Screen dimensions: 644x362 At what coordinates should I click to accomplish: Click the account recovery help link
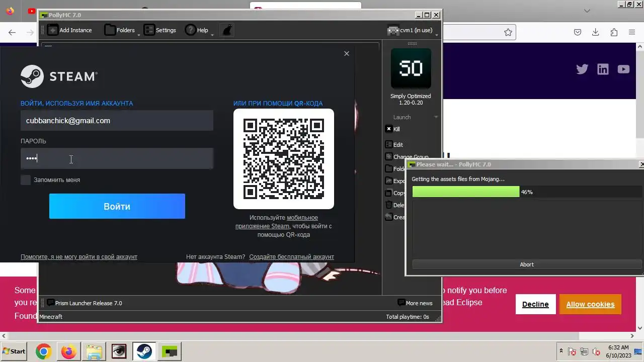(x=79, y=257)
